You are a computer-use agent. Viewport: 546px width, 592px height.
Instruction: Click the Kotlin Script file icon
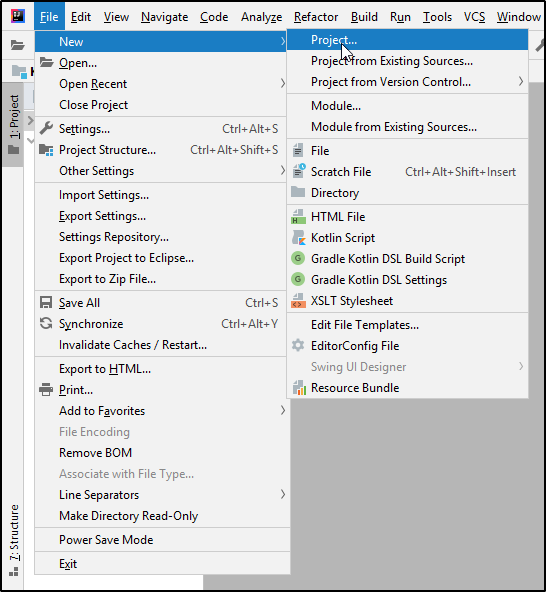click(x=298, y=238)
